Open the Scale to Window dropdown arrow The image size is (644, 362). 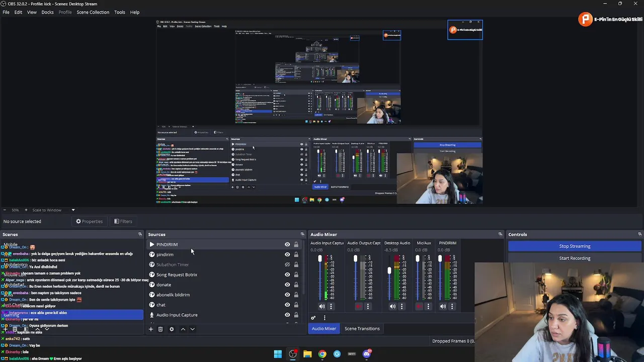click(73, 210)
